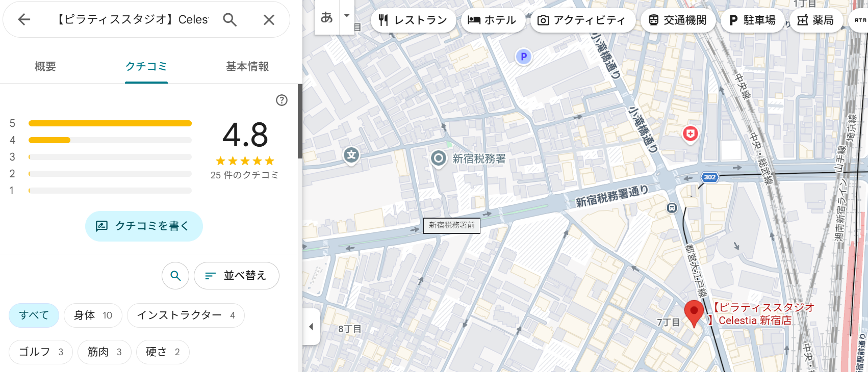
Task: Toggle the 身体 review topic chip
Action: [93, 315]
